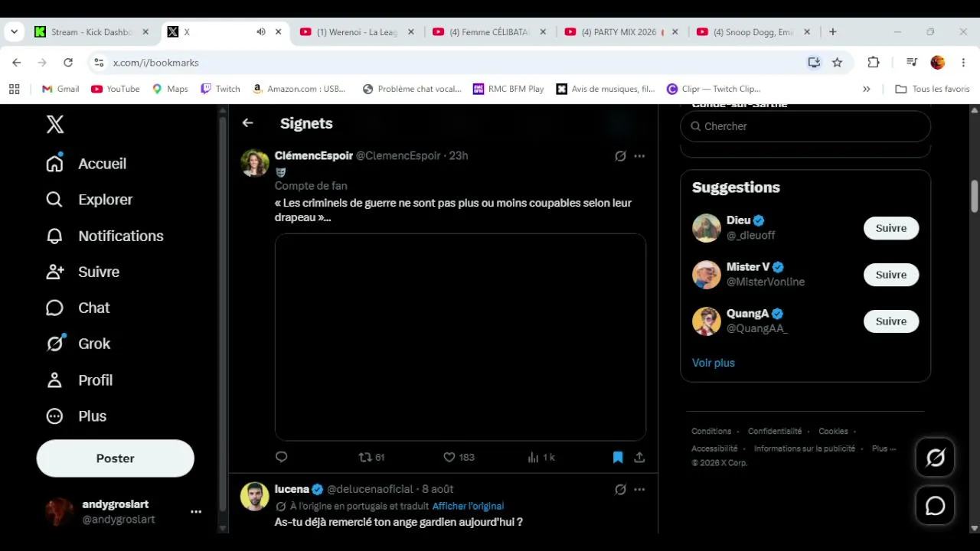This screenshot has height=551, width=980.
Task: Open ClémencEspoir's profile avatar
Action: click(x=255, y=163)
